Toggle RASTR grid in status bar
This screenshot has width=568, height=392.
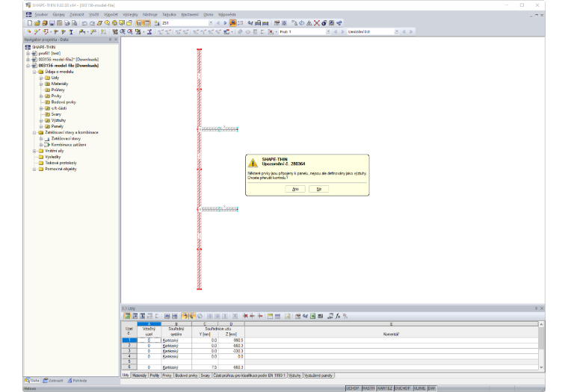[368, 388]
